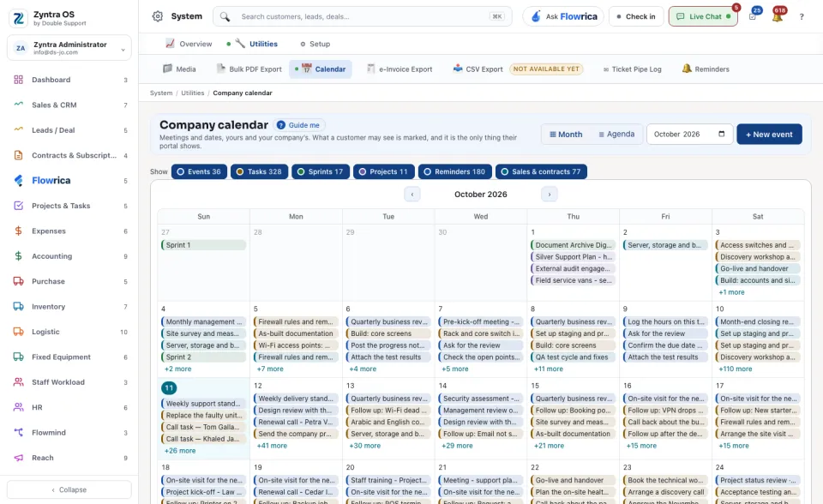The width and height of the screenshot is (823, 504).
Task: Open the Monthly management event on October 4
Action: point(204,321)
